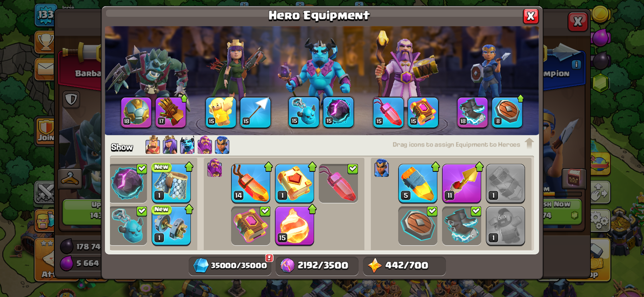Filter equipment by Royal Champion icon
Image resolution: width=644 pixels, height=297 pixels.
pyautogui.click(x=222, y=145)
